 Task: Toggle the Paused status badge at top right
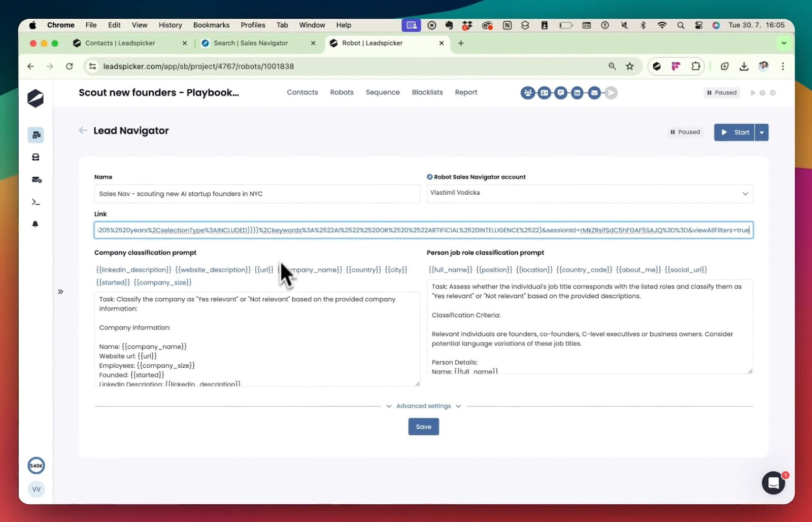[x=721, y=92]
